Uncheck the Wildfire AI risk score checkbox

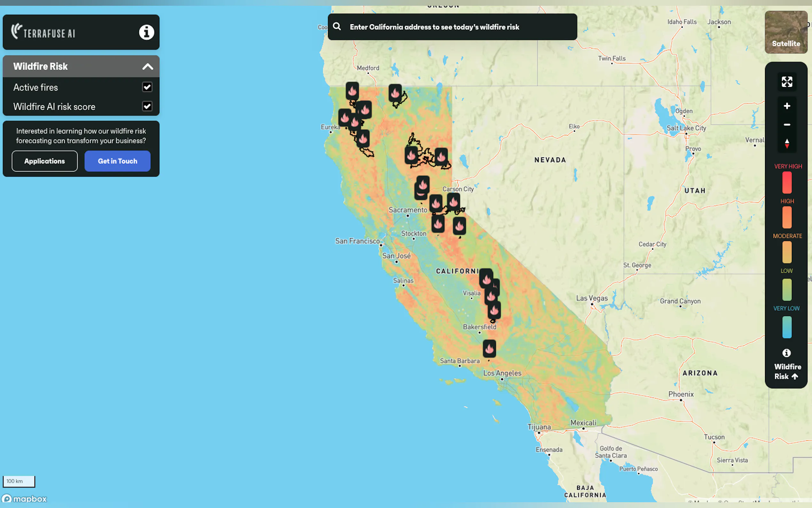pyautogui.click(x=147, y=107)
